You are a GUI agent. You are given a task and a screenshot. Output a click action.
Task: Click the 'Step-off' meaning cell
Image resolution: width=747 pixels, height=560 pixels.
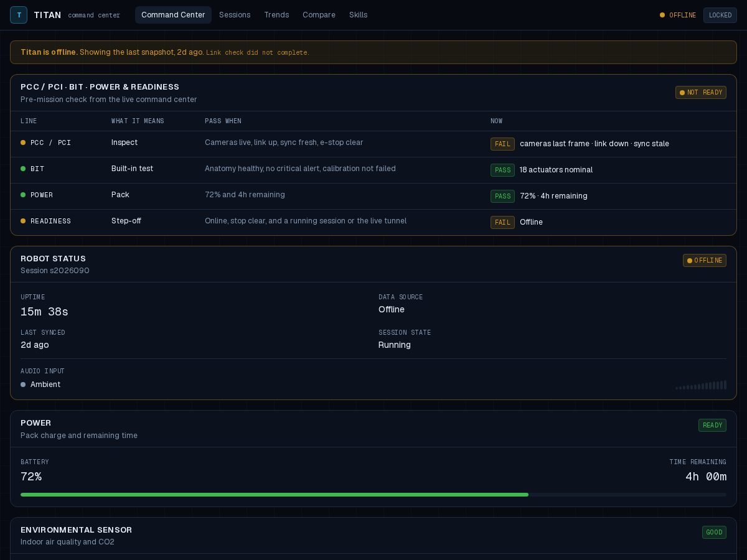tap(126, 221)
